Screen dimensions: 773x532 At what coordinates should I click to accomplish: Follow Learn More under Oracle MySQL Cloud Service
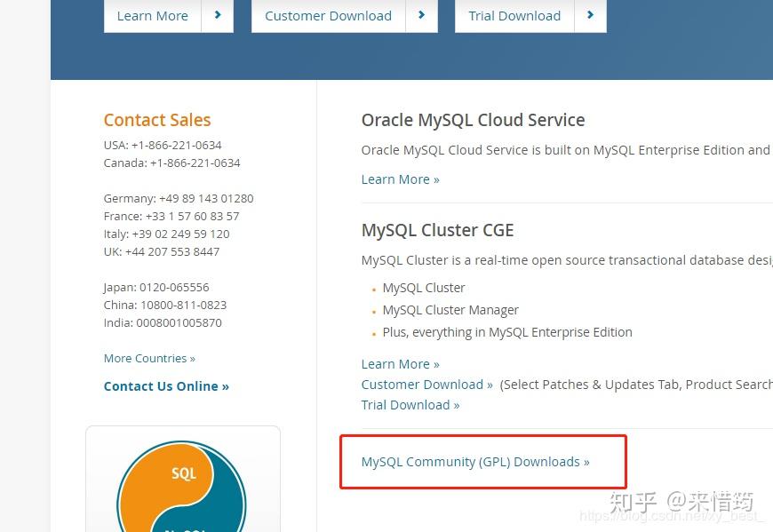401,179
